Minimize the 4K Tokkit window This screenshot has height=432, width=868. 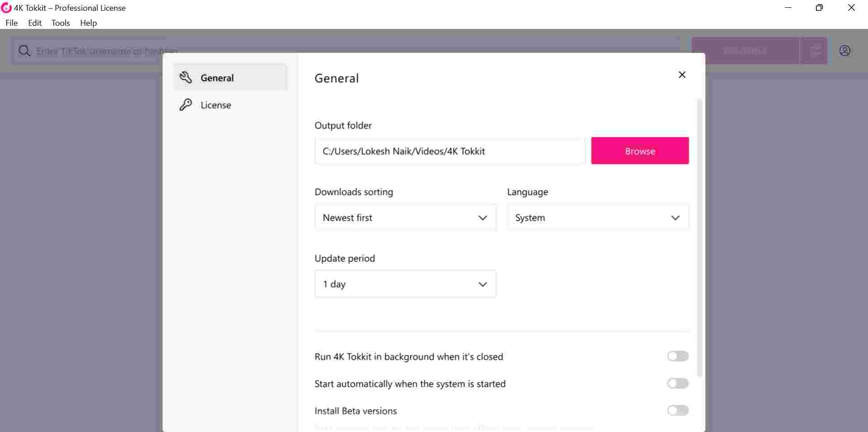click(788, 8)
